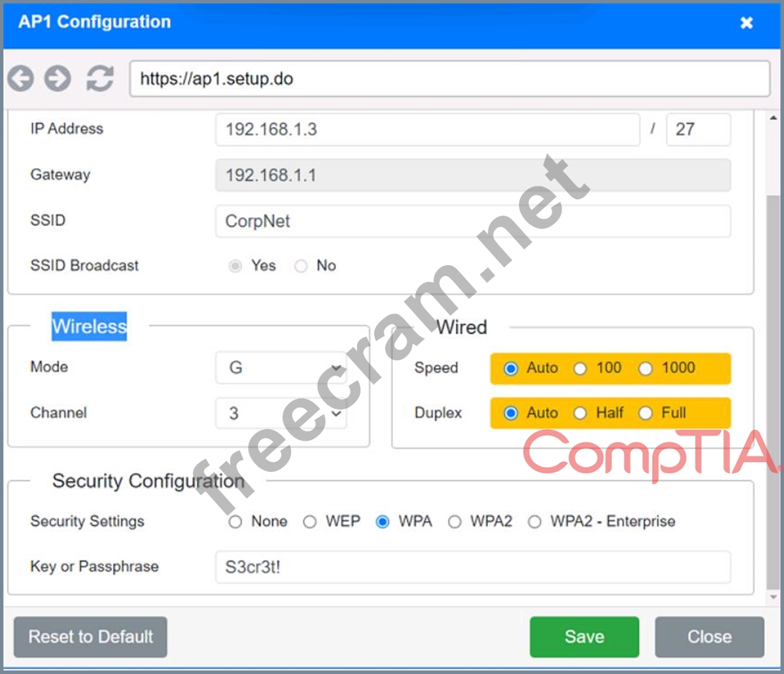Set SSID Broadcast to No
The height and width of the screenshot is (674, 784).
tap(301, 266)
